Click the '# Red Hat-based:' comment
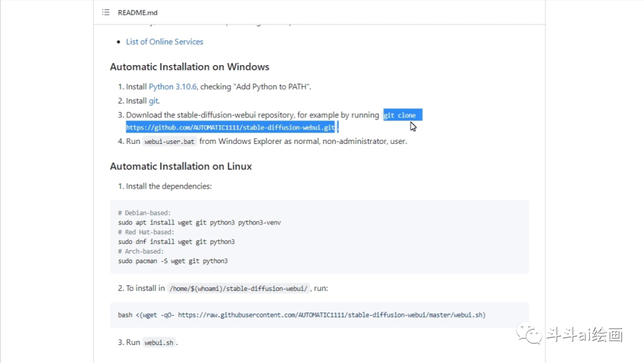 [x=146, y=232]
